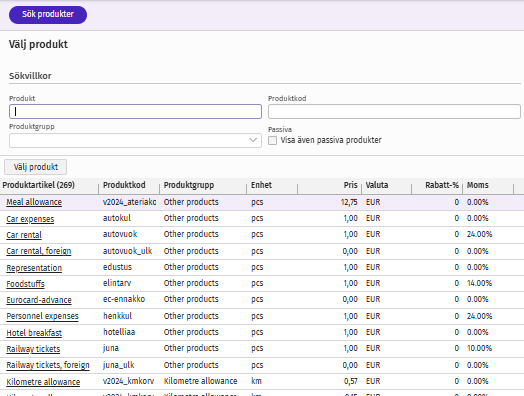Open the Produktgrupp dropdown

click(135, 140)
